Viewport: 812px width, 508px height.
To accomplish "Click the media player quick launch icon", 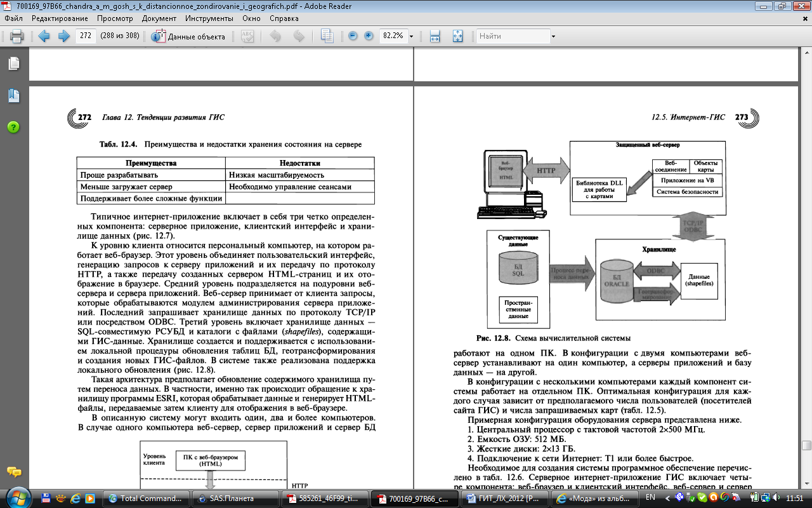I will tap(91, 498).
